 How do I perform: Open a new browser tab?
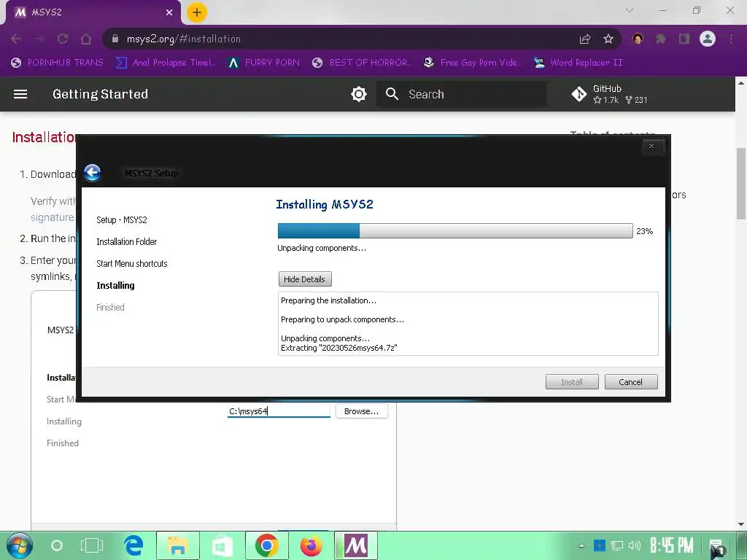coord(197,12)
